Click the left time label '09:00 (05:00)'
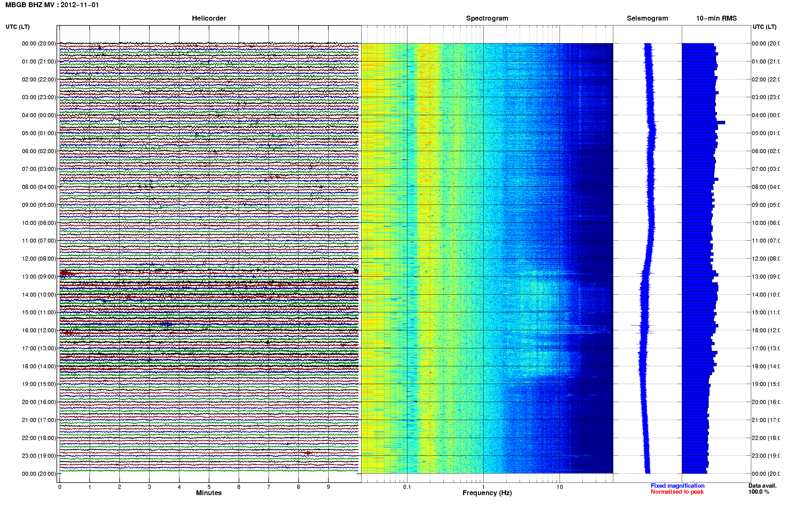Screen dimensions: 812x508 point(39,205)
